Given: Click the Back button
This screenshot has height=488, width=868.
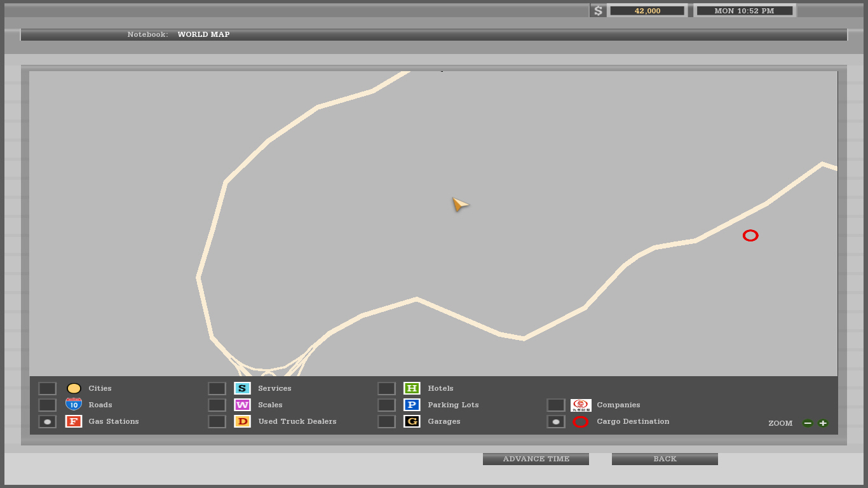Looking at the screenshot, I should coord(665,459).
